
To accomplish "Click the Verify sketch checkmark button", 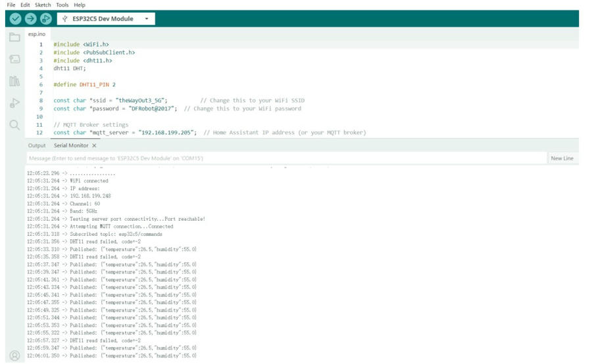I will pyautogui.click(x=16, y=18).
